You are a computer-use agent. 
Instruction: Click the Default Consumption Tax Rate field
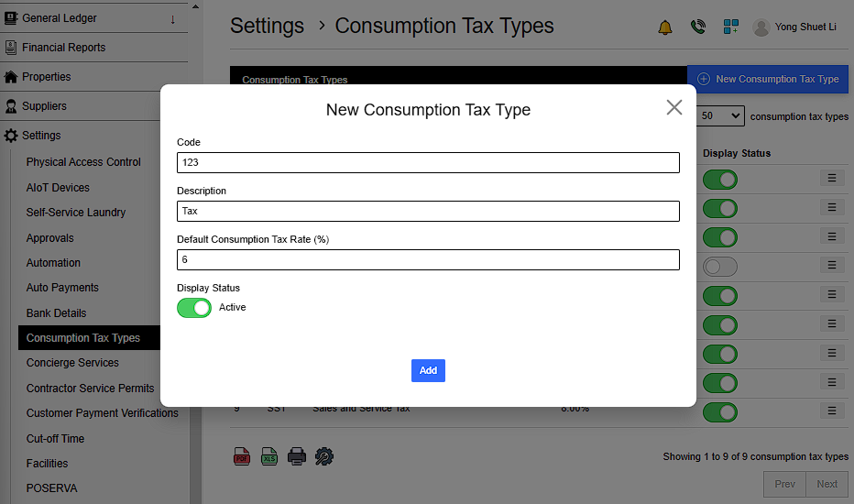428,260
